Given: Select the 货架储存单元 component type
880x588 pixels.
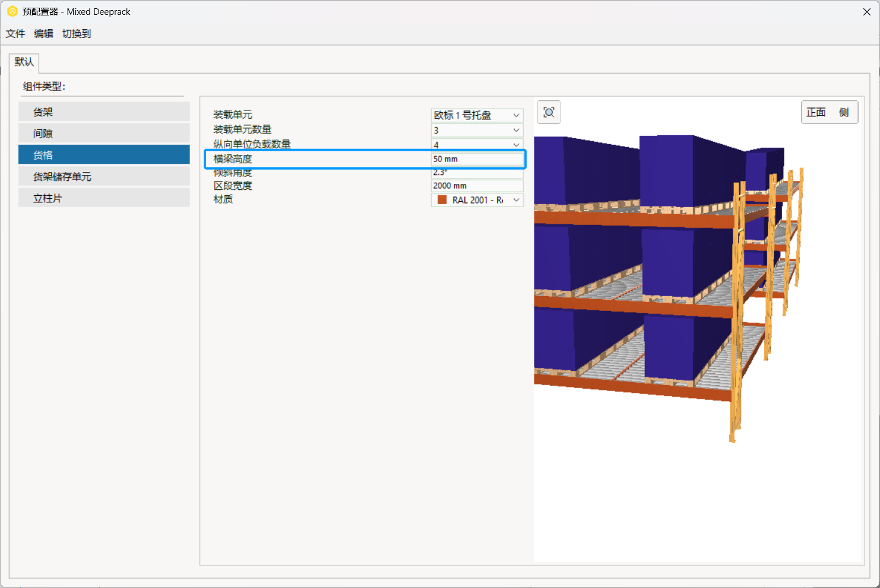Looking at the screenshot, I should (x=104, y=176).
